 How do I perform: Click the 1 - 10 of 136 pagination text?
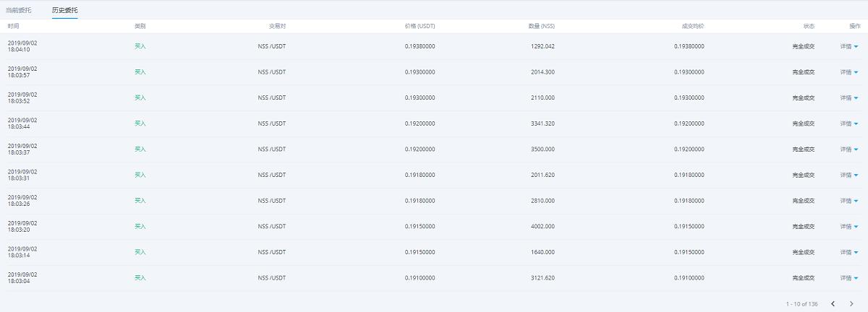(802, 304)
